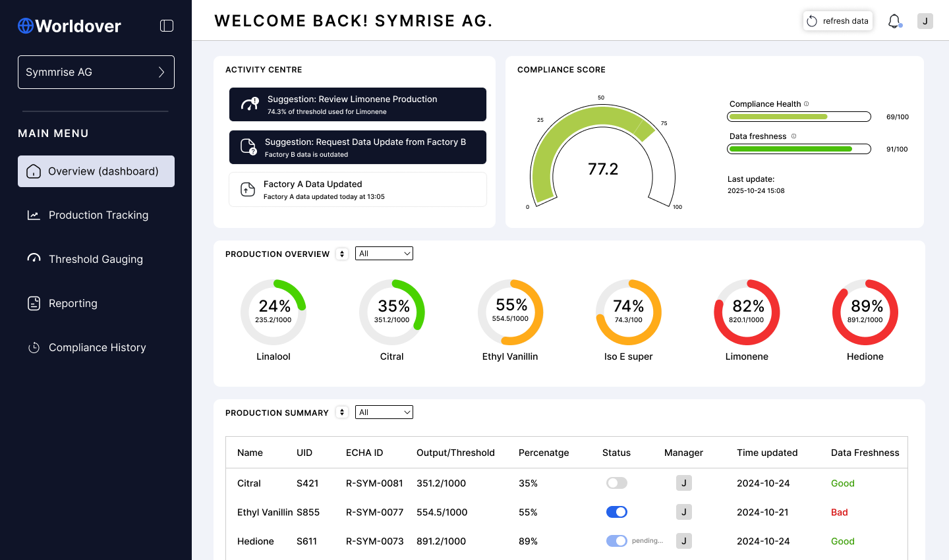Click the Bad freshness value for Ethyl Vanillin

click(840, 512)
